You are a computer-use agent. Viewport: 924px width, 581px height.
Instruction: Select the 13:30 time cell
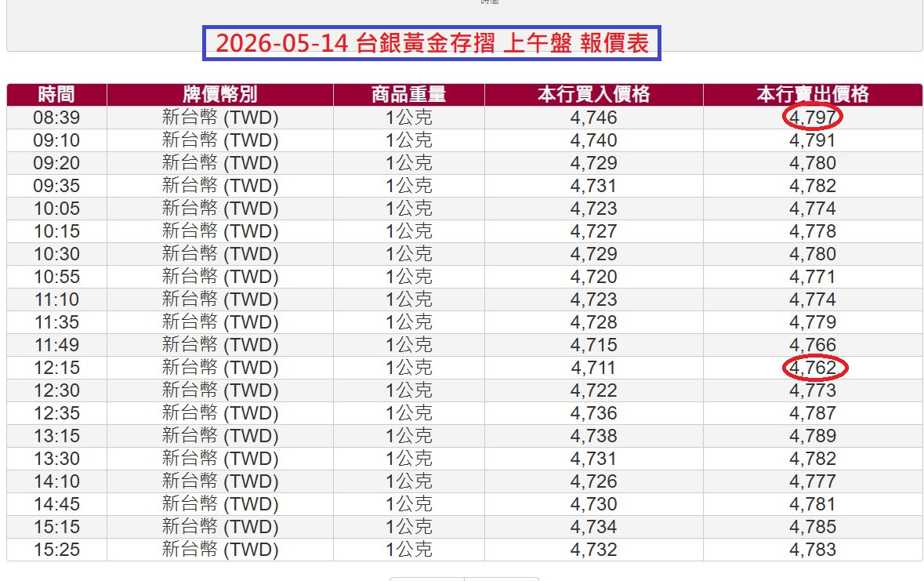56,459
